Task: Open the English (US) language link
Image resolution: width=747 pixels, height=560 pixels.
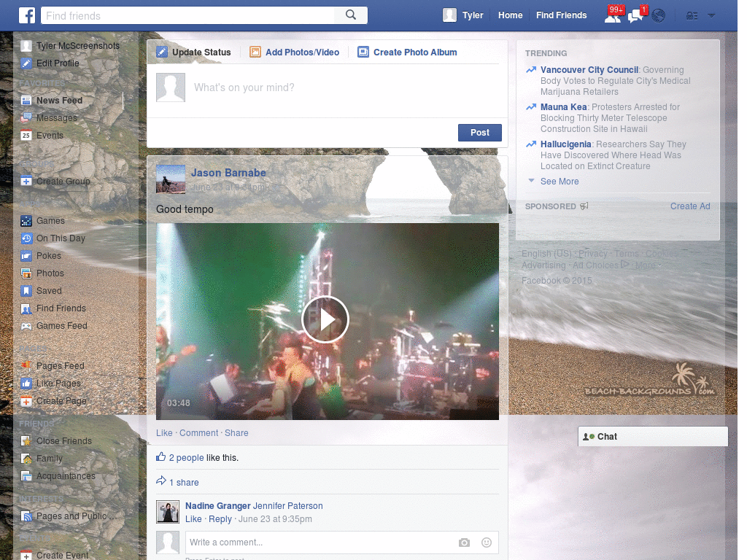Action: pos(546,254)
